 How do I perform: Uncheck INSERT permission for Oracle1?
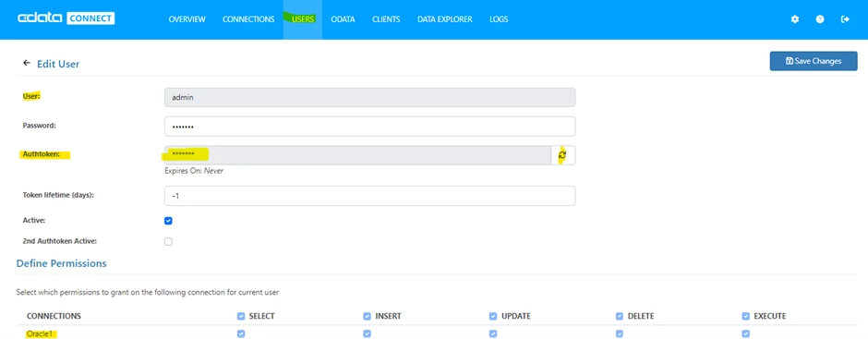[367, 334]
